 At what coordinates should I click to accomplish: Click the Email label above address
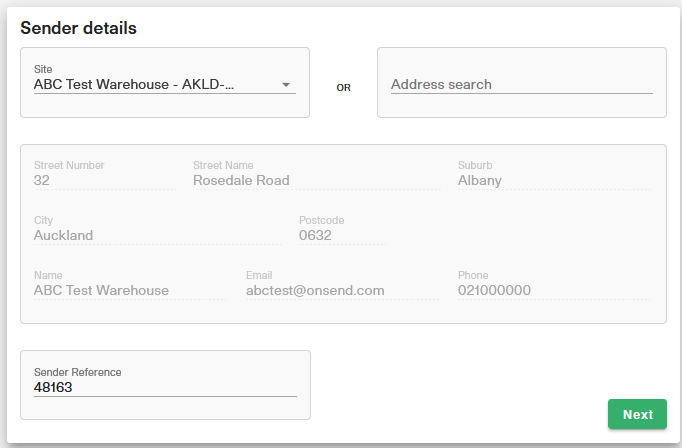pos(259,275)
